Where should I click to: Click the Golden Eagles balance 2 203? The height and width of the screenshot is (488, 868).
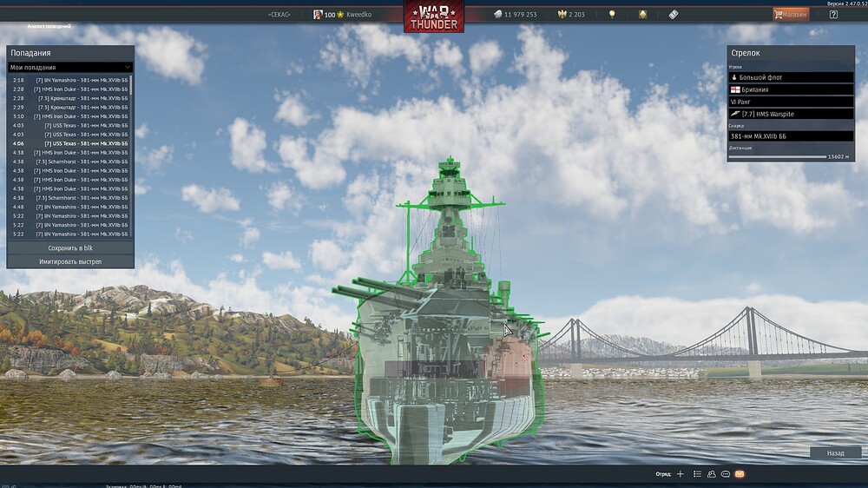[x=571, y=15]
